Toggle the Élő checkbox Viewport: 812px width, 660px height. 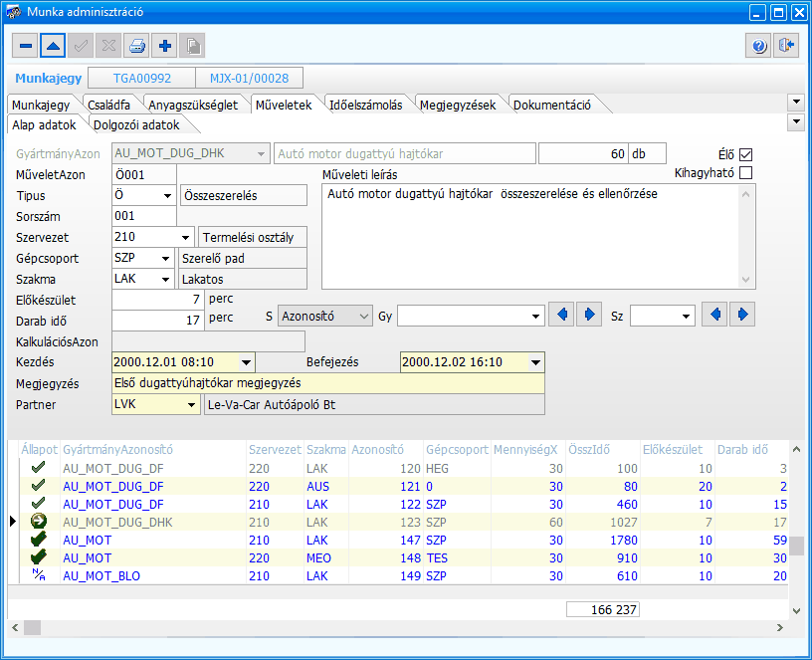pos(745,154)
